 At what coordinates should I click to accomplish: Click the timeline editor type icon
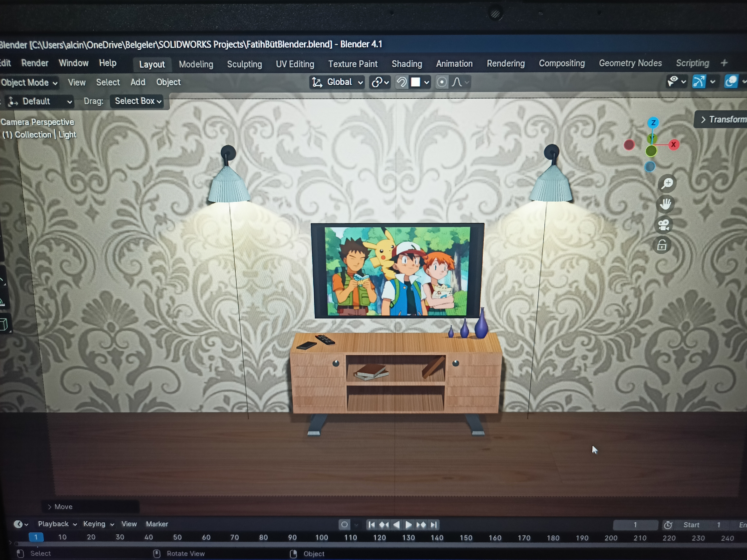click(x=21, y=524)
